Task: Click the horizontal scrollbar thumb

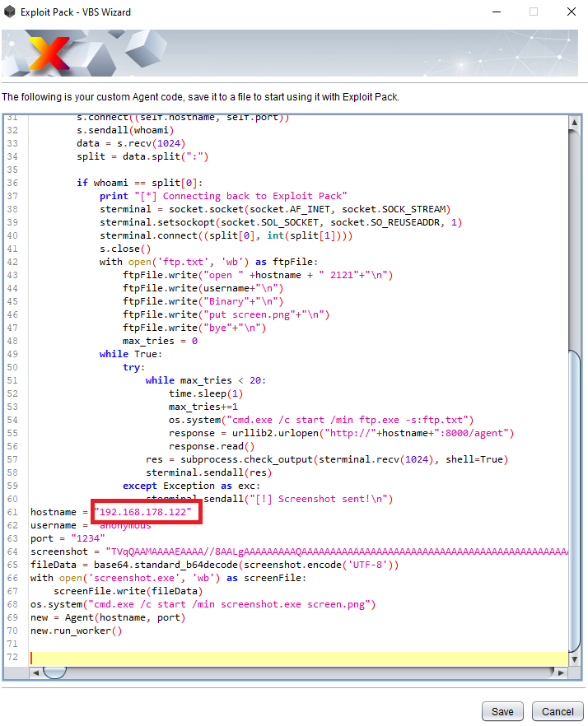Action: (54, 672)
